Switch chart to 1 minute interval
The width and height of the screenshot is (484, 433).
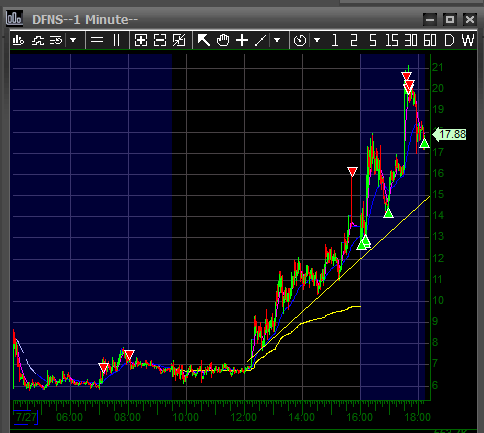pos(335,41)
